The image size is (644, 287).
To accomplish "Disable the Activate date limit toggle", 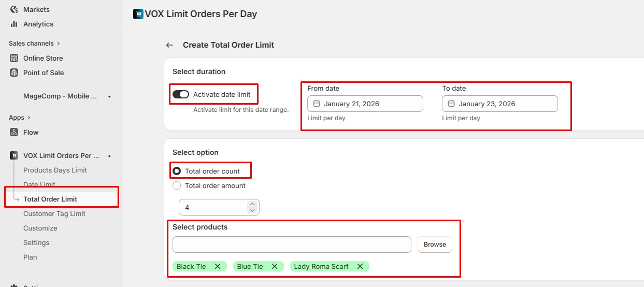I will coord(181,94).
